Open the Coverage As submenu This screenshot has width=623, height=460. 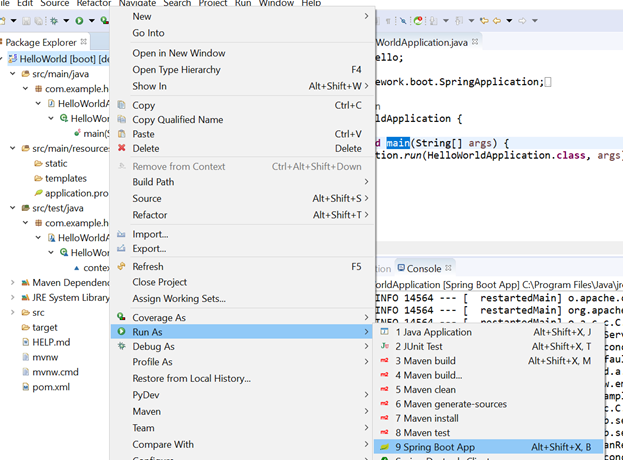click(242, 317)
